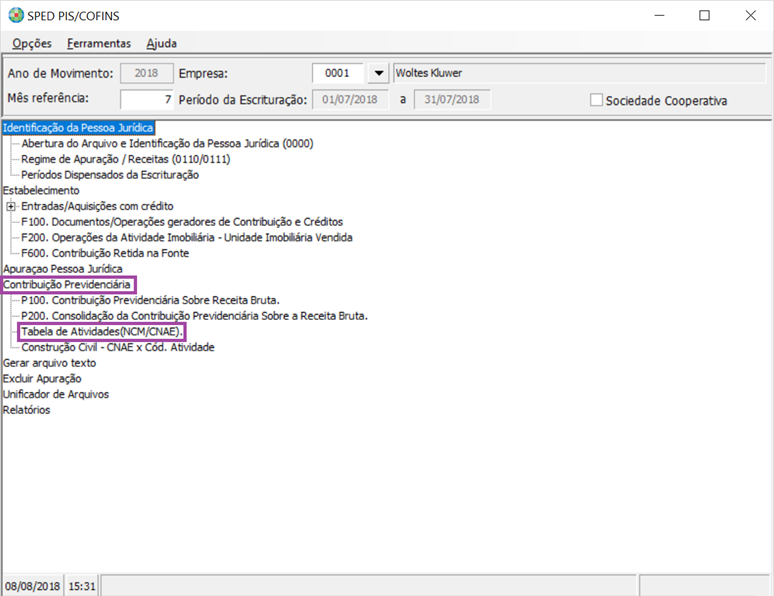Viewport: 774px width, 596px height.
Task: Select F100 Documentos/Operações geradores item
Action: (x=181, y=222)
